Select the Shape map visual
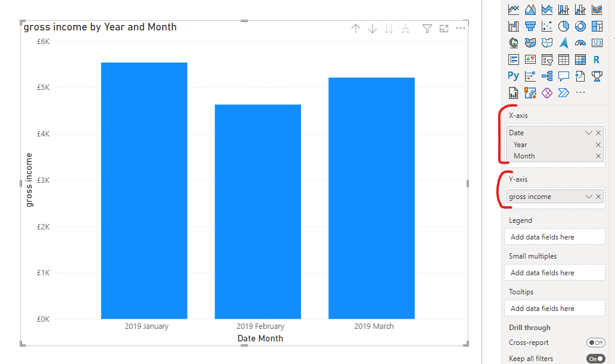 coord(546,43)
